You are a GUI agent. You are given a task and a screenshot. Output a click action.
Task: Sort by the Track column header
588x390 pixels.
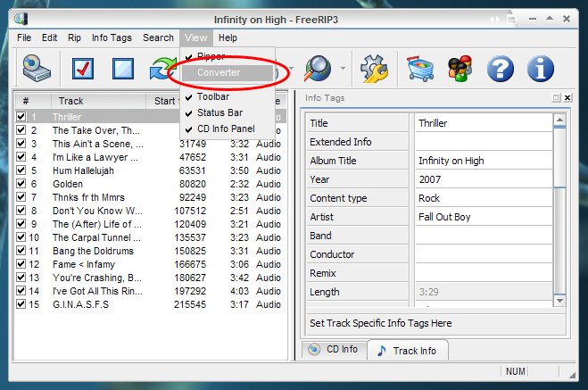98,101
